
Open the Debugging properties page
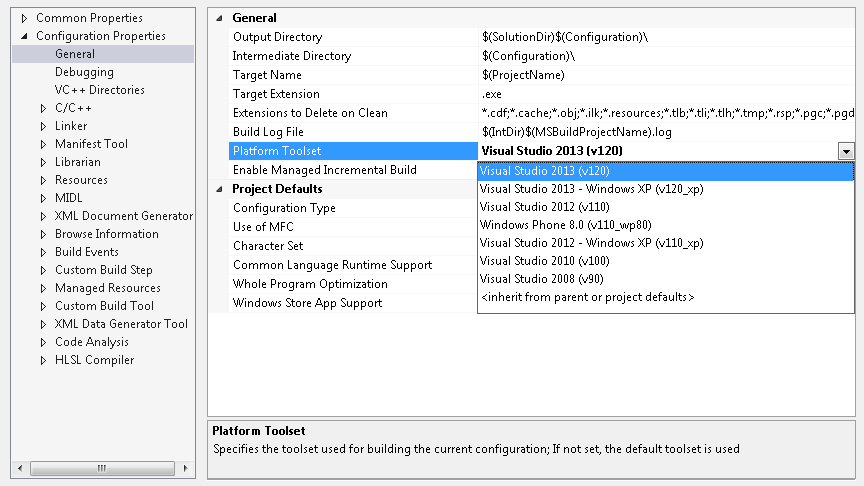(x=84, y=72)
